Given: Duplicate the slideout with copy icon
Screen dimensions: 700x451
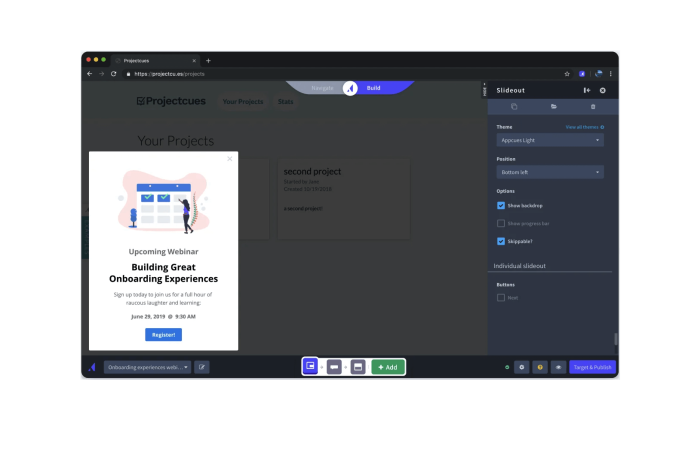Looking at the screenshot, I should pos(514,106).
